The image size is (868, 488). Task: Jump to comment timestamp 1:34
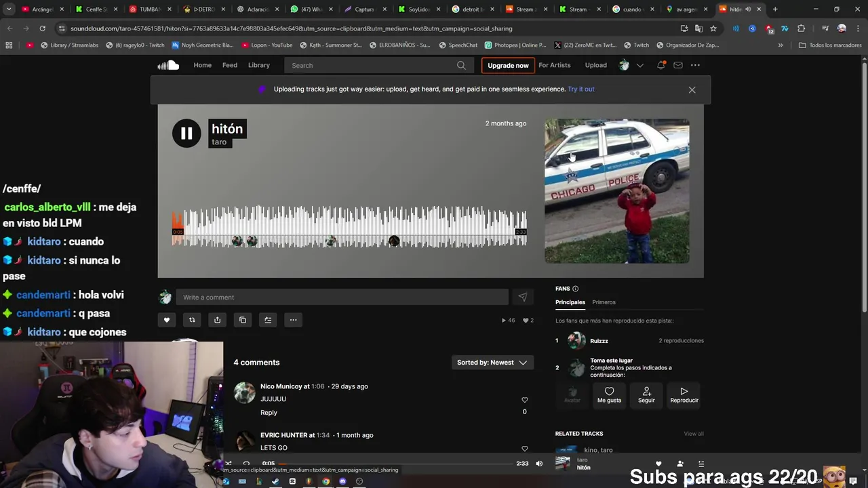(323, 435)
